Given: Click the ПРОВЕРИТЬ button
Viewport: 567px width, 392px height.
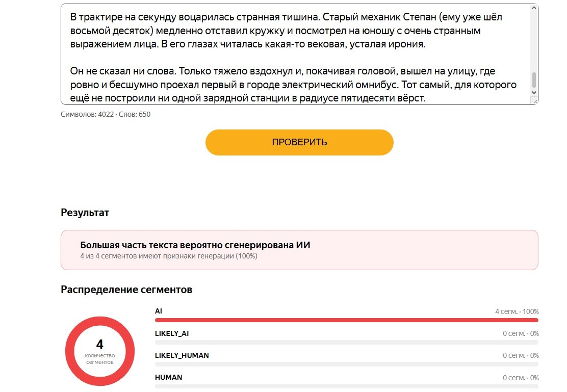Looking at the screenshot, I should [299, 142].
